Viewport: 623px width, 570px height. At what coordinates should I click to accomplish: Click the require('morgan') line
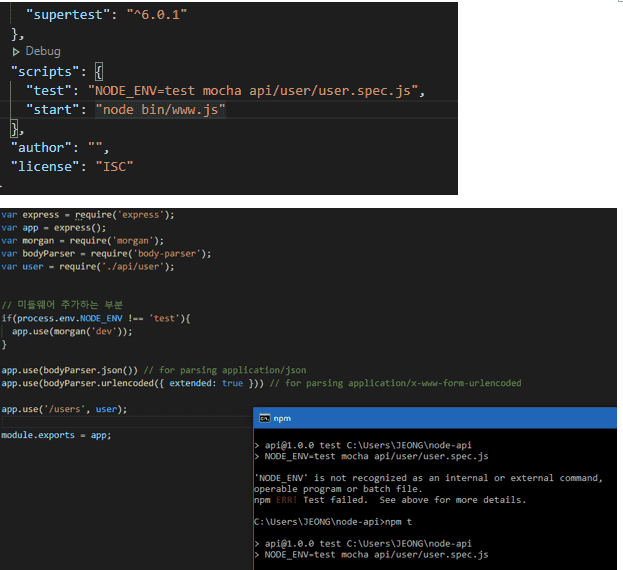[82, 241]
